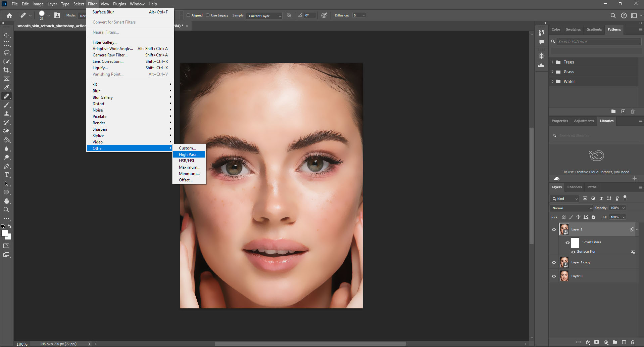This screenshot has width=644, height=347.
Task: Click the background color swatch
Action: click(x=9, y=237)
